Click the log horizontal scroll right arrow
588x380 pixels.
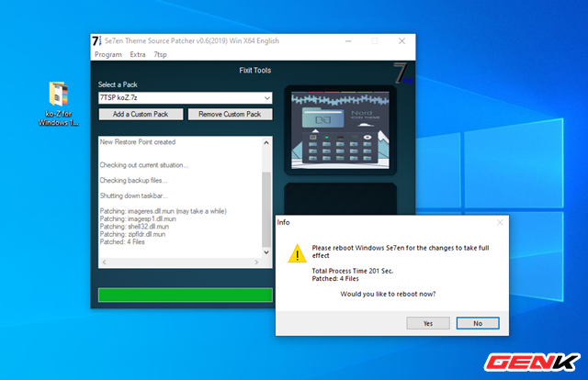[256, 263]
